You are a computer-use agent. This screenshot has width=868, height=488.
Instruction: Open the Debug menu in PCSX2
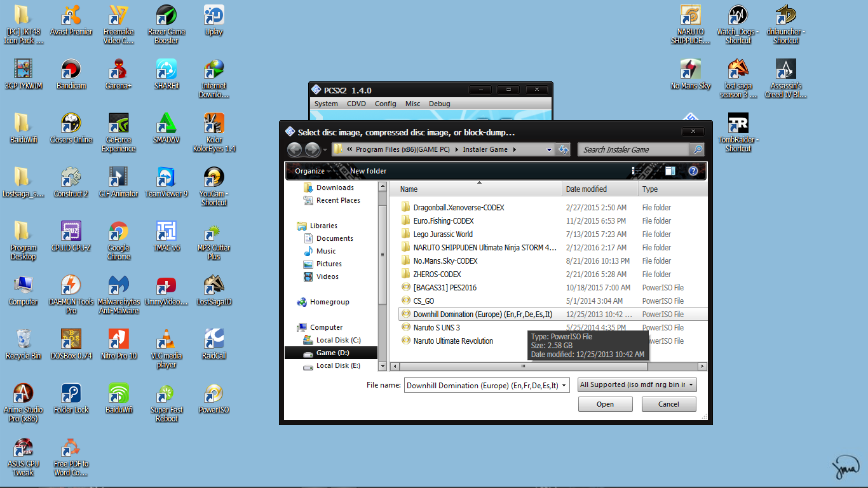(x=440, y=104)
